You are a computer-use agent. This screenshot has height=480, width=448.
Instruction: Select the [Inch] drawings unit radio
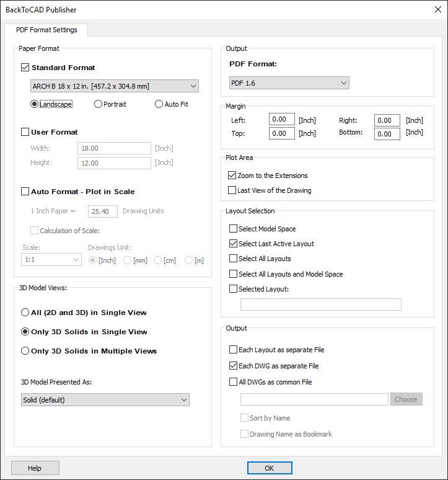tap(92, 260)
